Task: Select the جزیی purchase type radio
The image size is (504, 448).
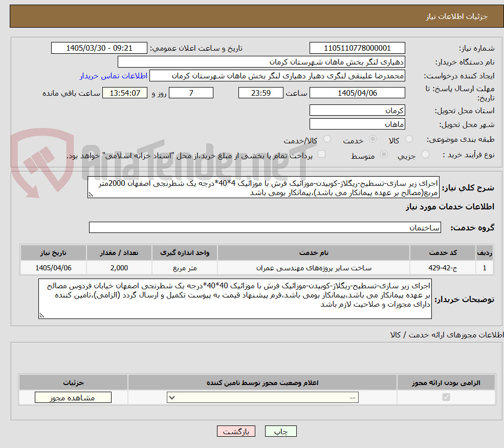Action: (x=425, y=155)
